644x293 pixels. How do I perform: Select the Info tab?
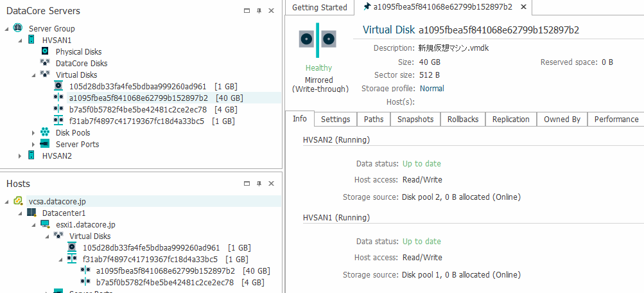tap(300, 119)
